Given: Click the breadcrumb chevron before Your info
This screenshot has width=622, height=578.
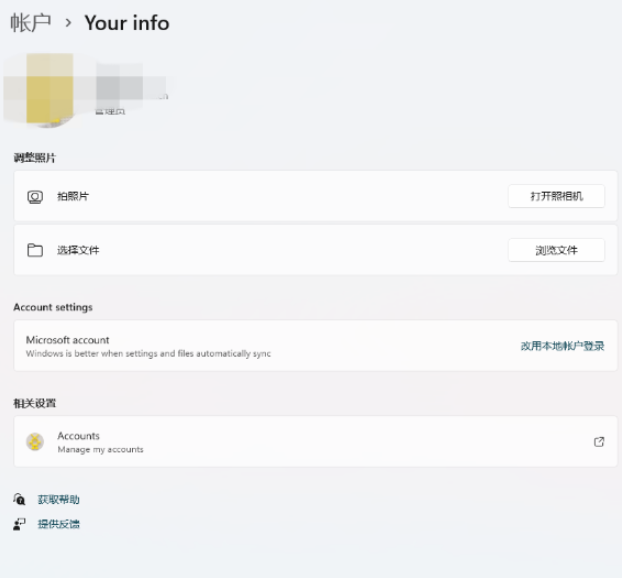Looking at the screenshot, I should tap(68, 23).
